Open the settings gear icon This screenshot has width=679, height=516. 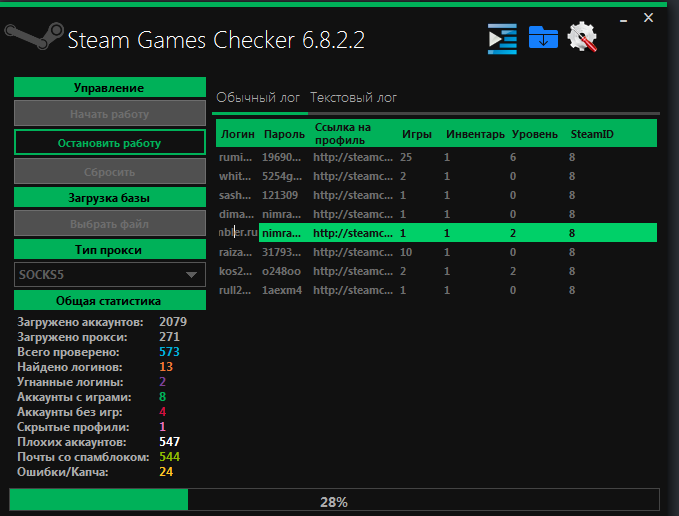[582, 37]
